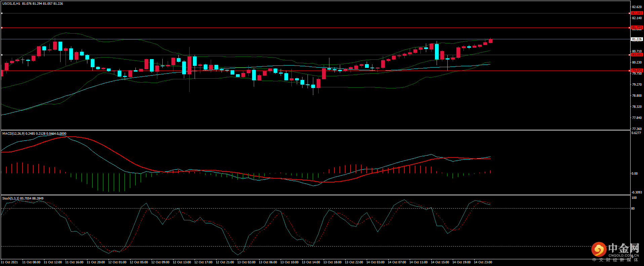Image resolution: width=644 pixels, height=266 pixels.
Task: Click the 13 Oct 14:00 time label
Action: (311, 262)
